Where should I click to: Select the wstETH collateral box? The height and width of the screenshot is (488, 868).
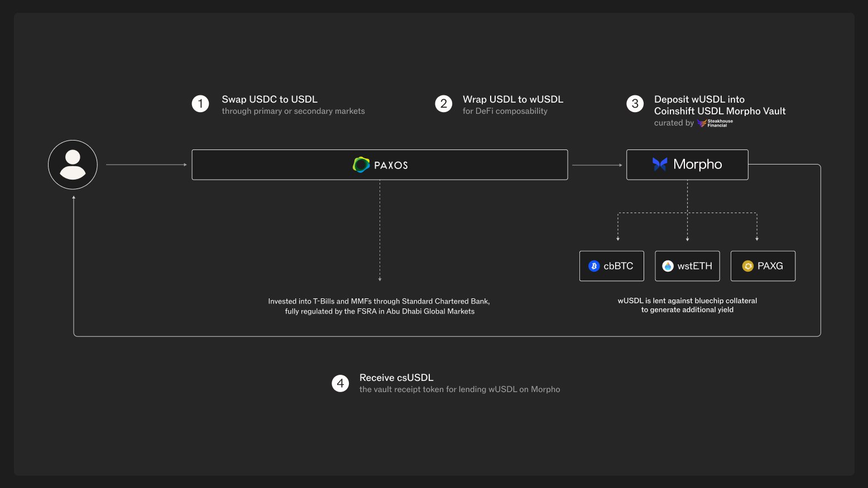click(687, 266)
